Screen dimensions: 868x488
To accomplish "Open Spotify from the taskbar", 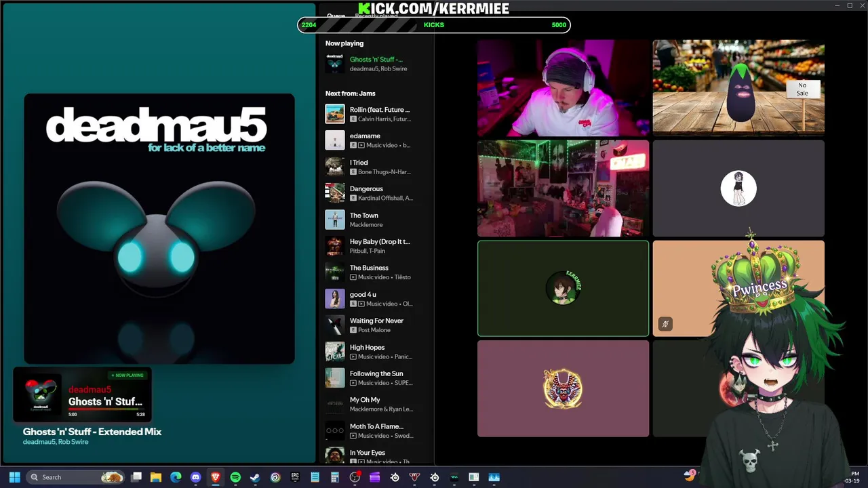I will click(x=235, y=477).
